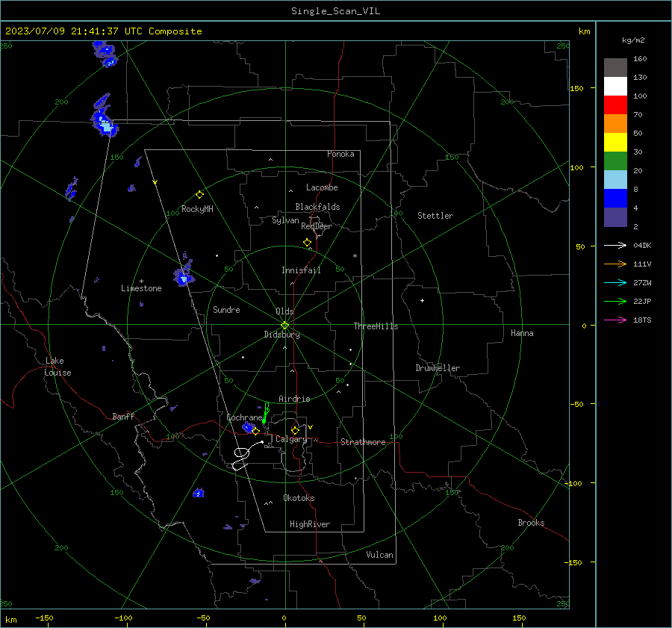
Task: Click the kg/m2 legend unit label
Action: tap(633, 40)
